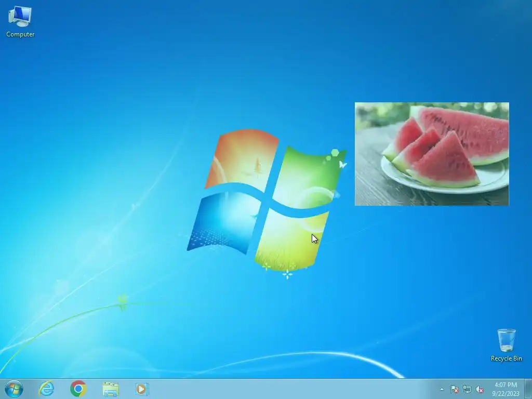
Task: Click the watermelon picture on desktop
Action: (x=432, y=154)
